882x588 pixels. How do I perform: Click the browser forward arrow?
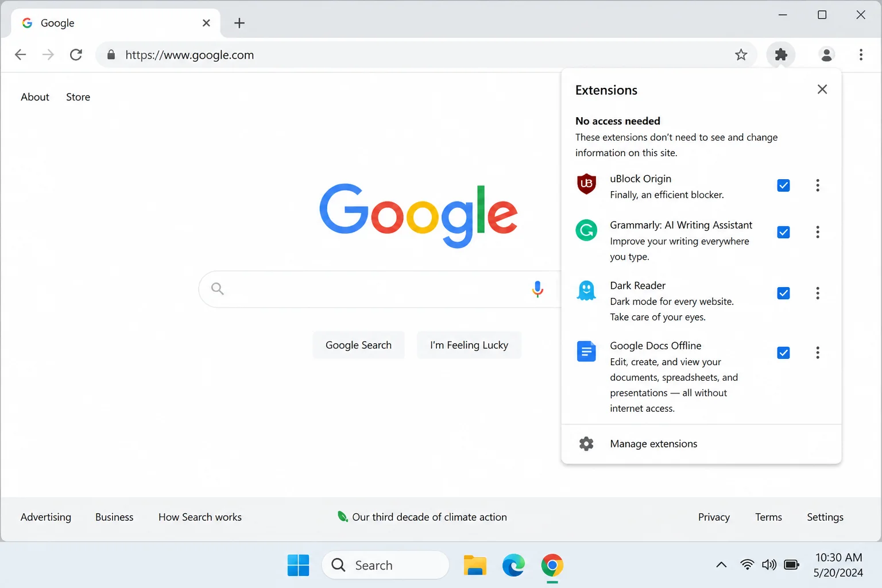(48, 55)
